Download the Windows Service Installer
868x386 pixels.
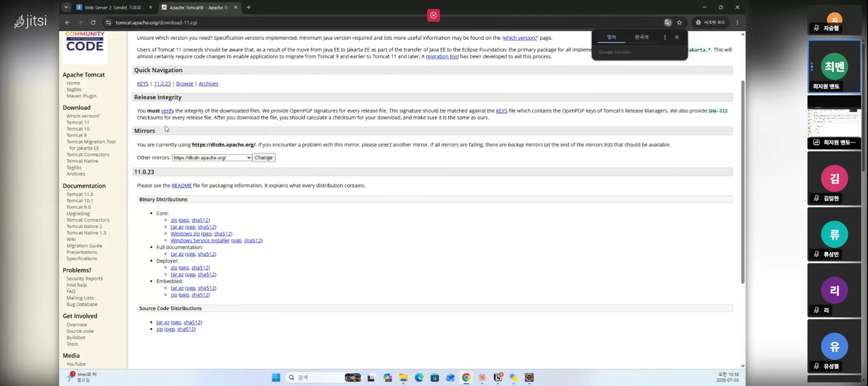pos(200,240)
